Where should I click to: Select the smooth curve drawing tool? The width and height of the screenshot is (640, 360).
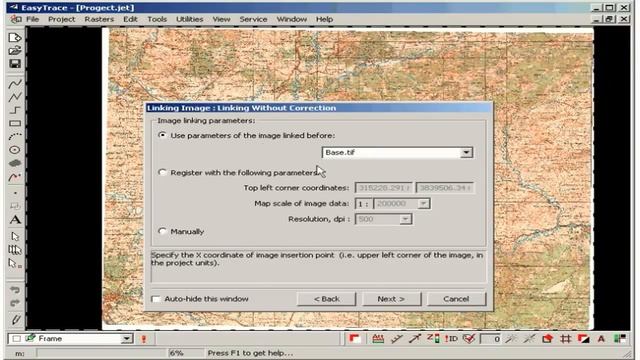[15, 84]
